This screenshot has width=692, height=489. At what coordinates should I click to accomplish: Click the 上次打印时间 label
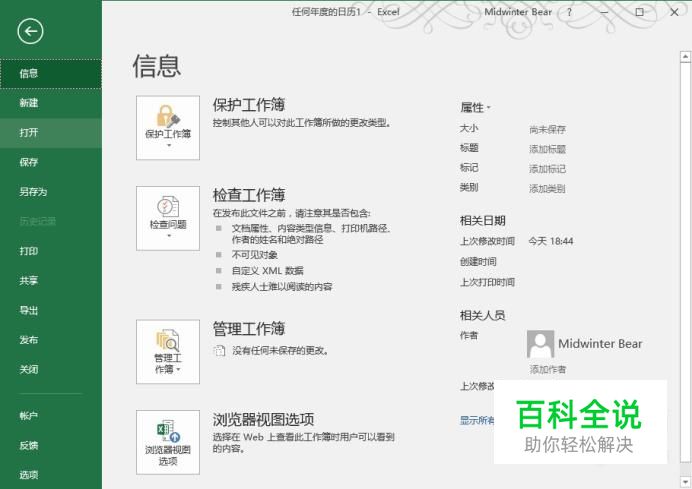[x=487, y=282]
